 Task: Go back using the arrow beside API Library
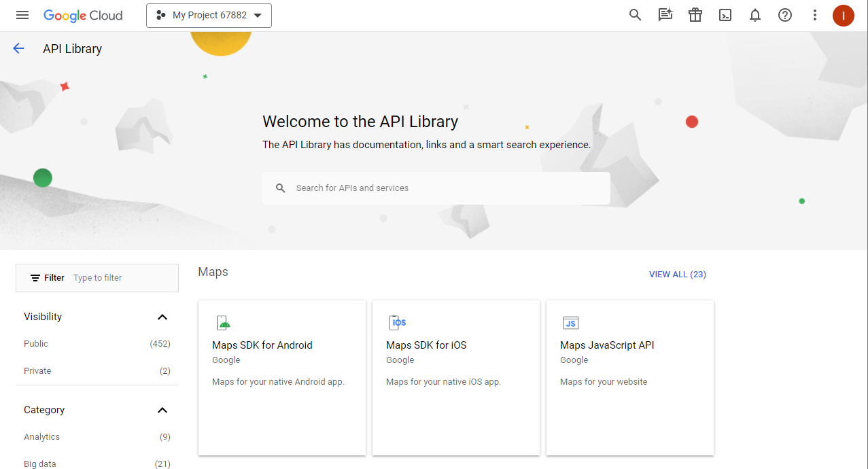[x=18, y=48]
